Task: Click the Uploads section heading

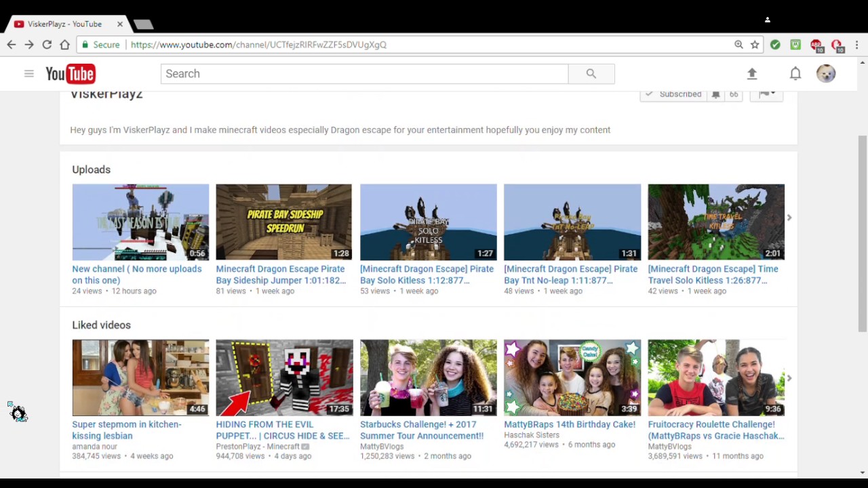Action: tap(92, 169)
